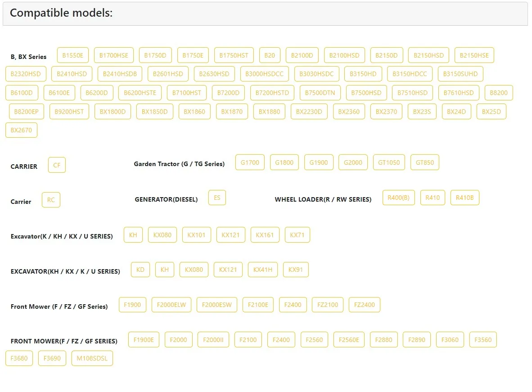Image resolution: width=532 pixels, height=392 pixels.
Task: Select the F3560 model tag
Action: pyautogui.click(x=483, y=340)
